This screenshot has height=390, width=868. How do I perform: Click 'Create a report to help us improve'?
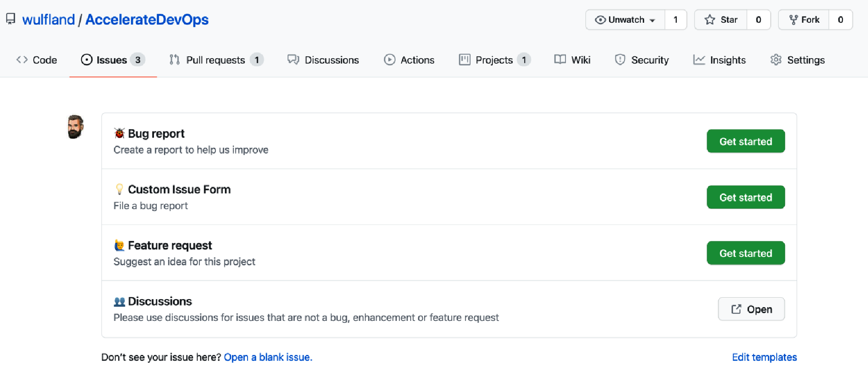pos(191,150)
